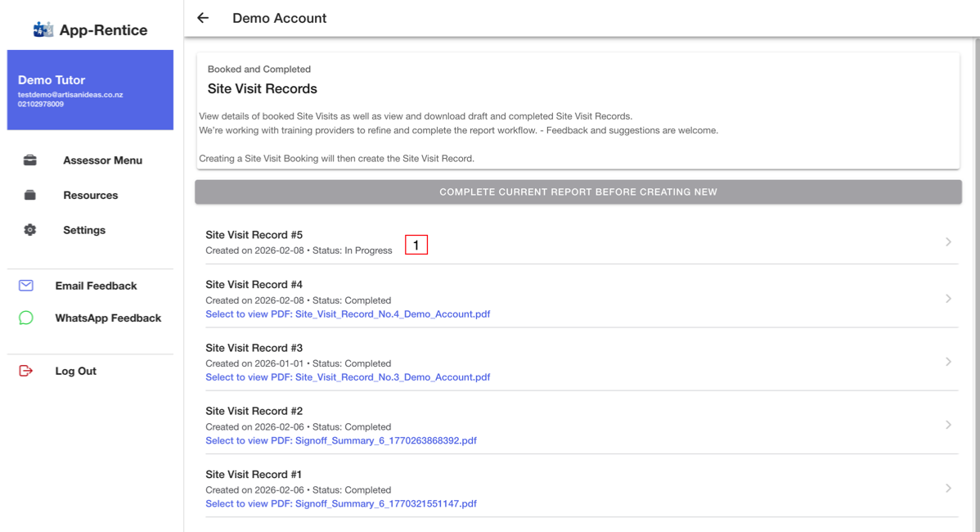Open Site_Visit_Record_No.4_Demo_Account.pdf link

point(348,313)
